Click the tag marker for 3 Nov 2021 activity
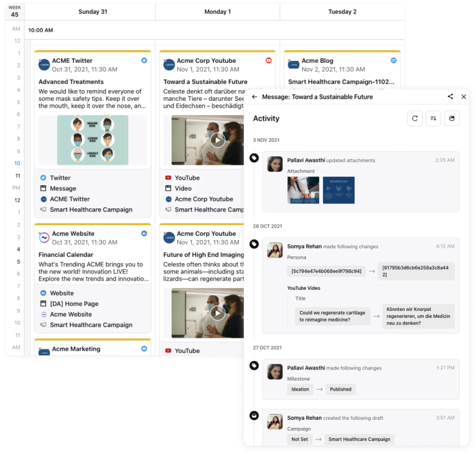Screen dimensions: 476x454 point(254,158)
